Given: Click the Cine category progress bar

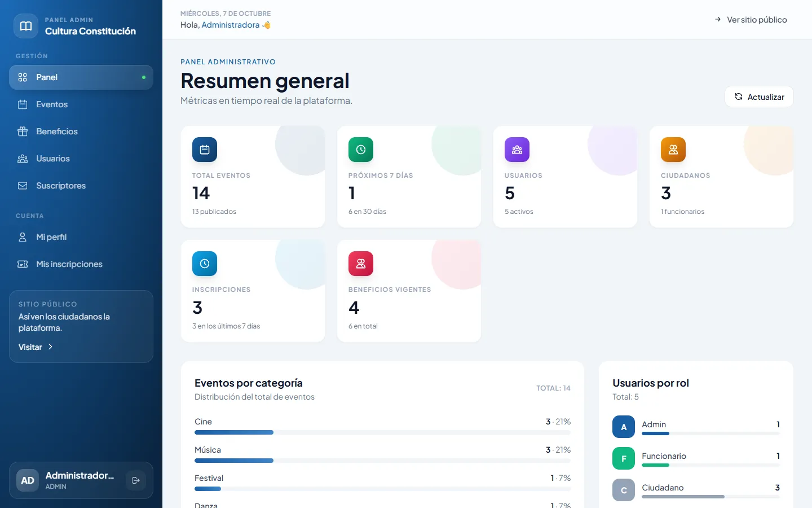Looking at the screenshot, I should pos(382,432).
